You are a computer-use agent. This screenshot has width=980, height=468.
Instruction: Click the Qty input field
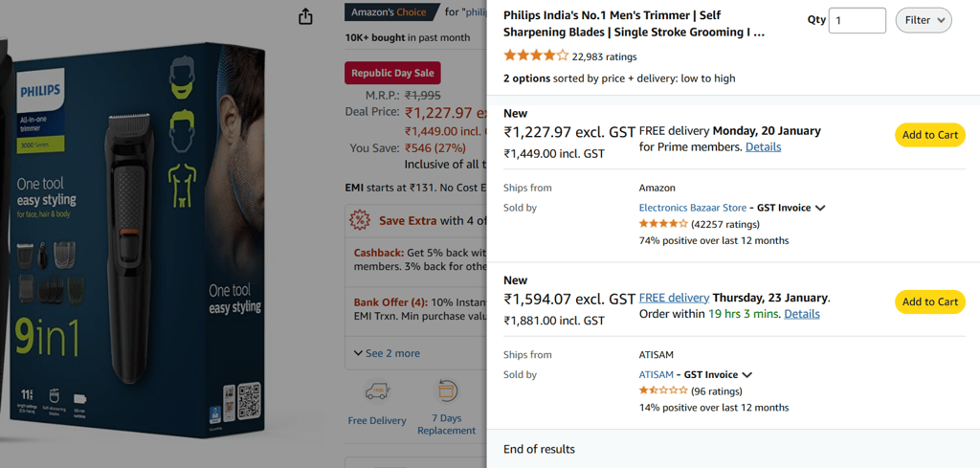tap(857, 20)
